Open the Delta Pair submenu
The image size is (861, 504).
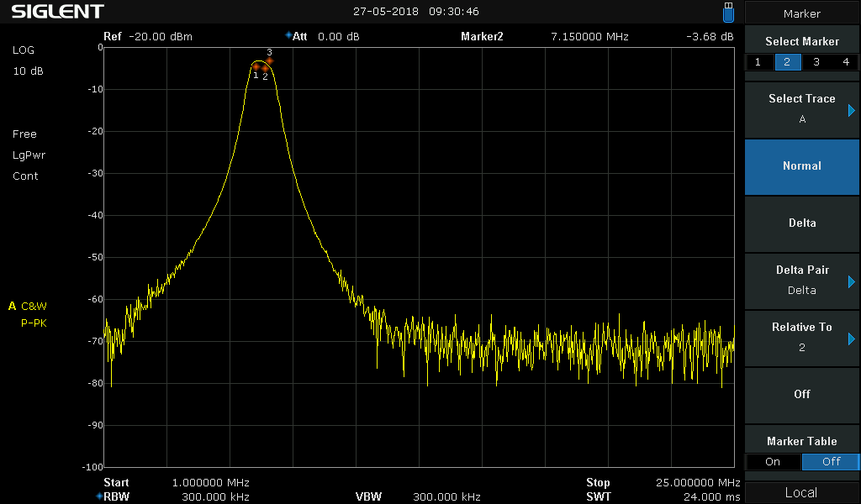click(x=801, y=281)
